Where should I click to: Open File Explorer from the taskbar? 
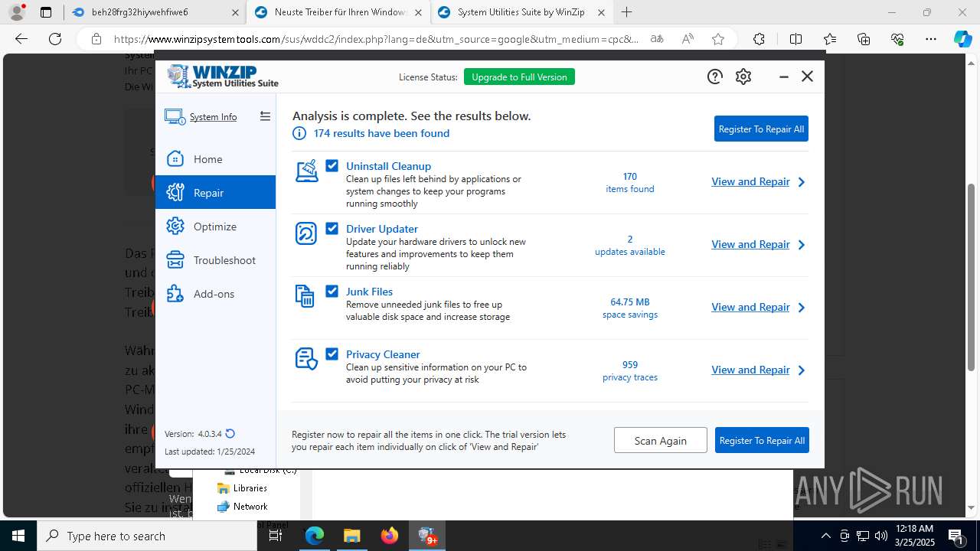351,536
